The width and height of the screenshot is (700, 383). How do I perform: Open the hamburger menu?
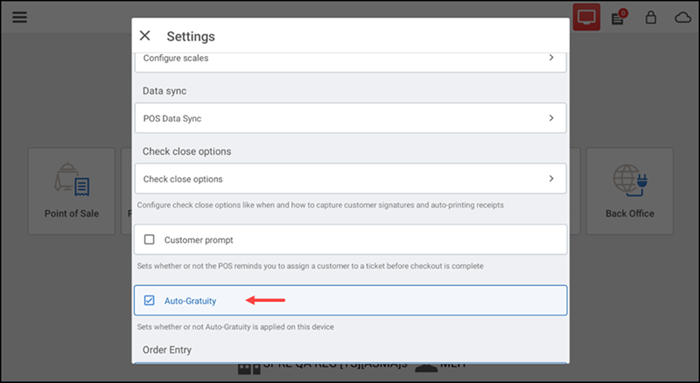click(20, 17)
